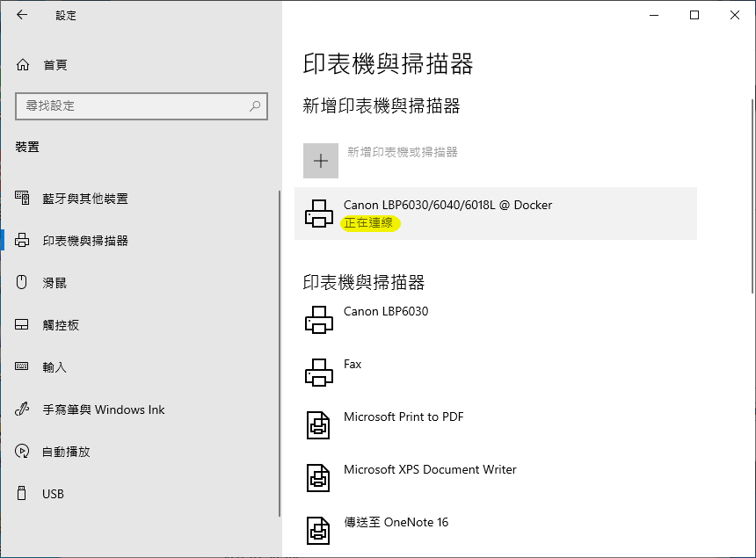Click the Microsoft Print to PDF icon
Viewport: 756px width, 558px height.
(x=318, y=424)
